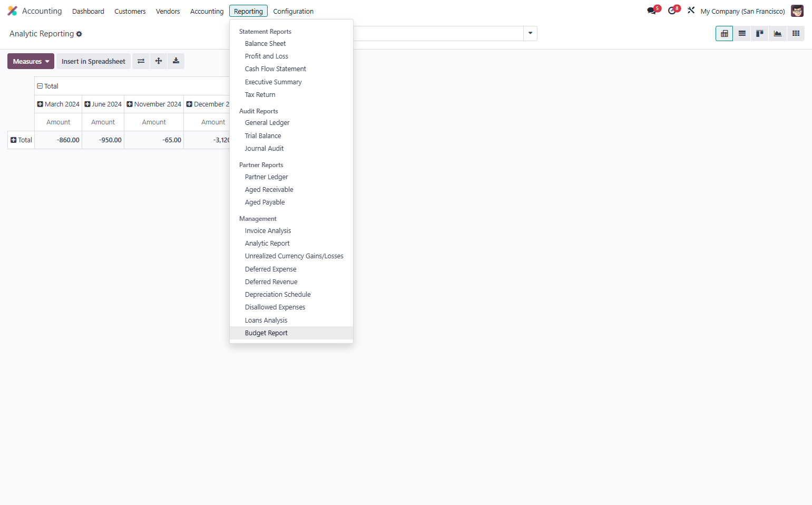Switch to graph view
Image resolution: width=812 pixels, height=505 pixels.
point(778,33)
